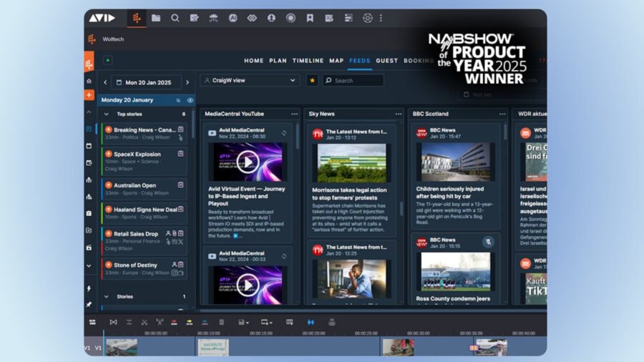Viewport: 644px width, 362px height.
Task: Open the CraigW view dropdown
Action: pyautogui.click(x=250, y=81)
